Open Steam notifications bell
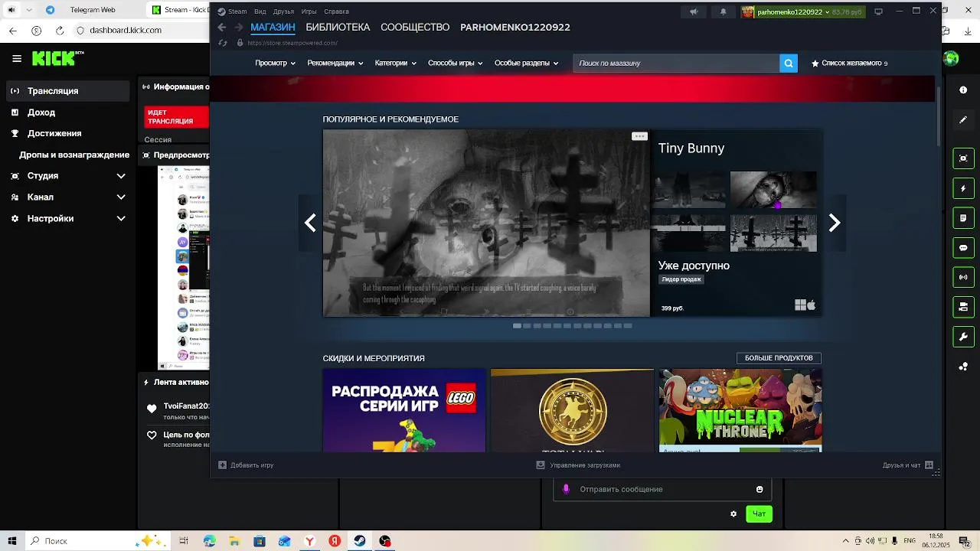 [x=723, y=11]
